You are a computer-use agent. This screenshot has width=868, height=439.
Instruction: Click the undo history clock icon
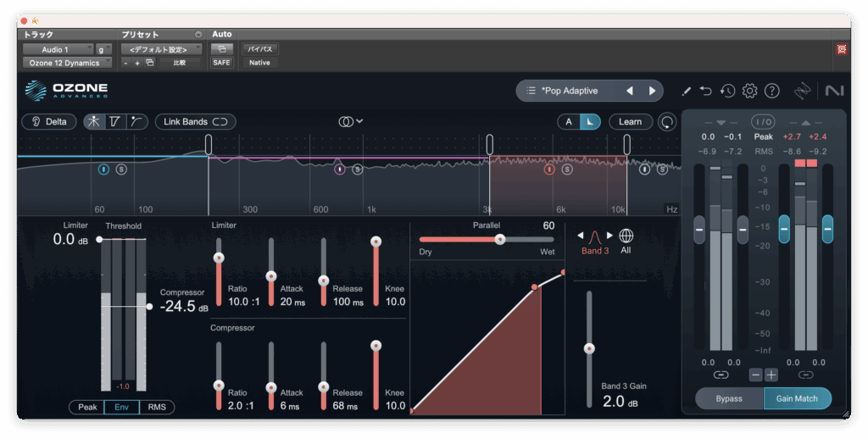point(727,91)
